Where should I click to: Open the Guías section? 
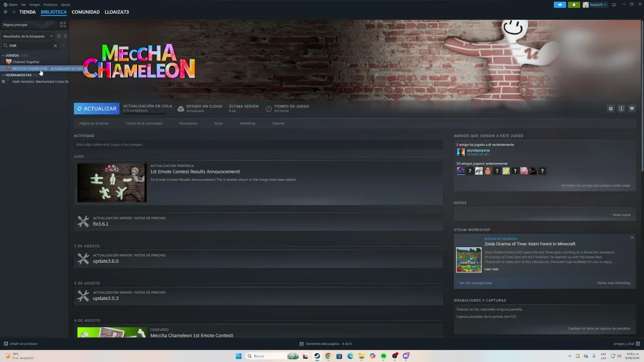click(218, 123)
